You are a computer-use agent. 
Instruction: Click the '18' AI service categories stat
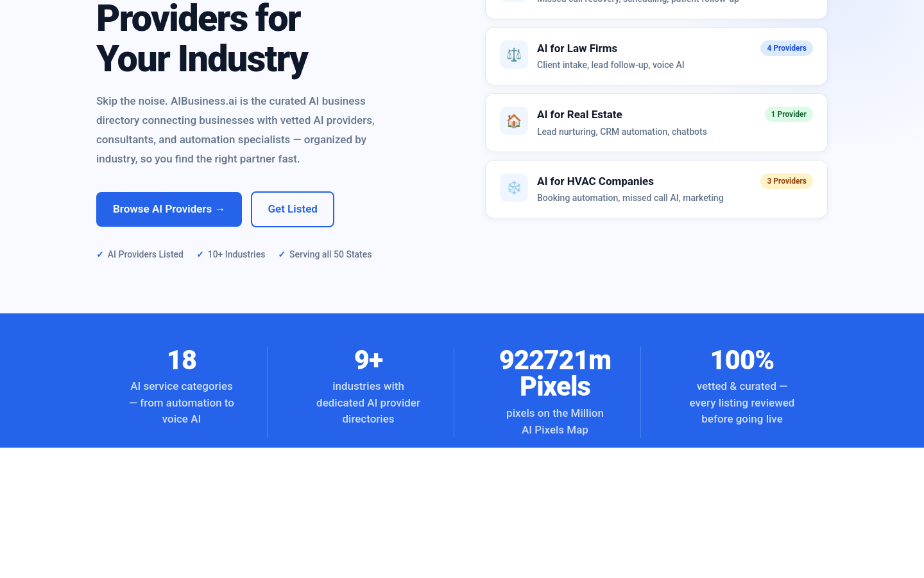(182, 360)
